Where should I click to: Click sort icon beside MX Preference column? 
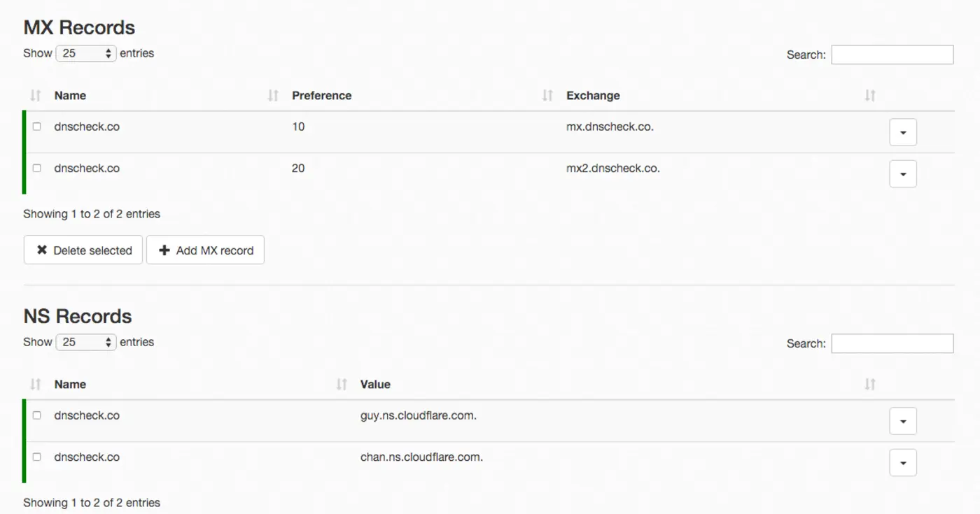pyautogui.click(x=273, y=96)
